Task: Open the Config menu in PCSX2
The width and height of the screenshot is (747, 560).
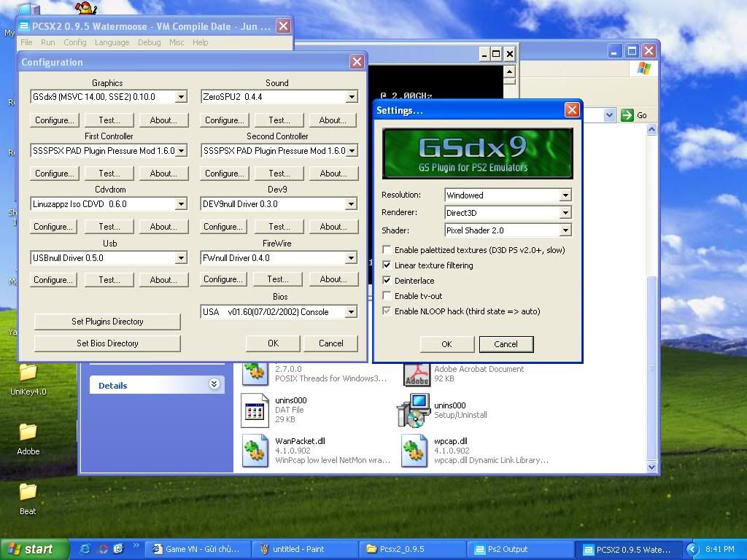Action: tap(75, 42)
